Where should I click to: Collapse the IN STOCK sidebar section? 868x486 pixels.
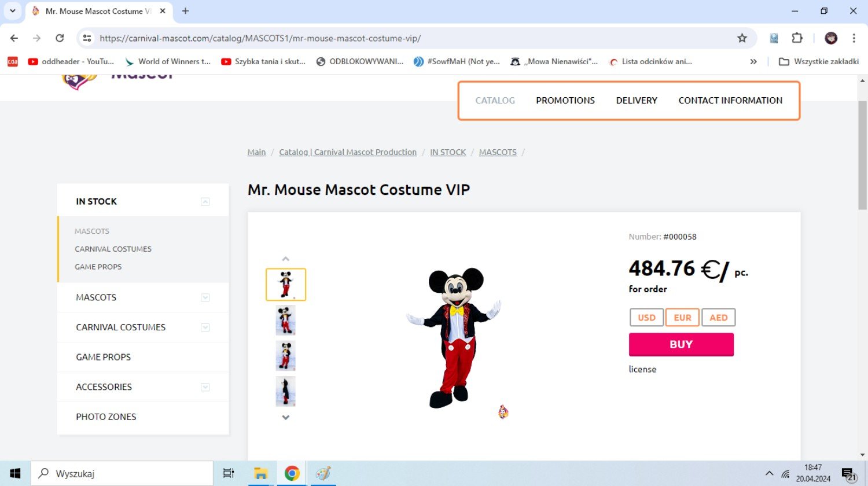pos(205,201)
